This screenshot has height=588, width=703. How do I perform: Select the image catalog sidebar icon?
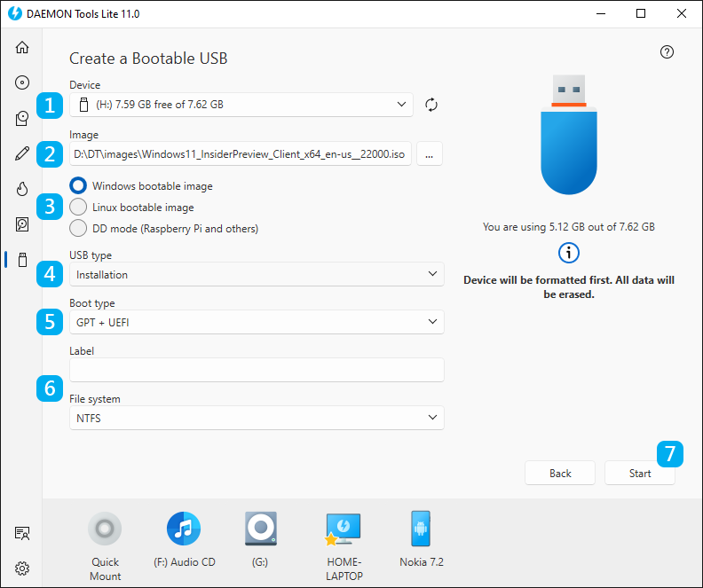22,118
